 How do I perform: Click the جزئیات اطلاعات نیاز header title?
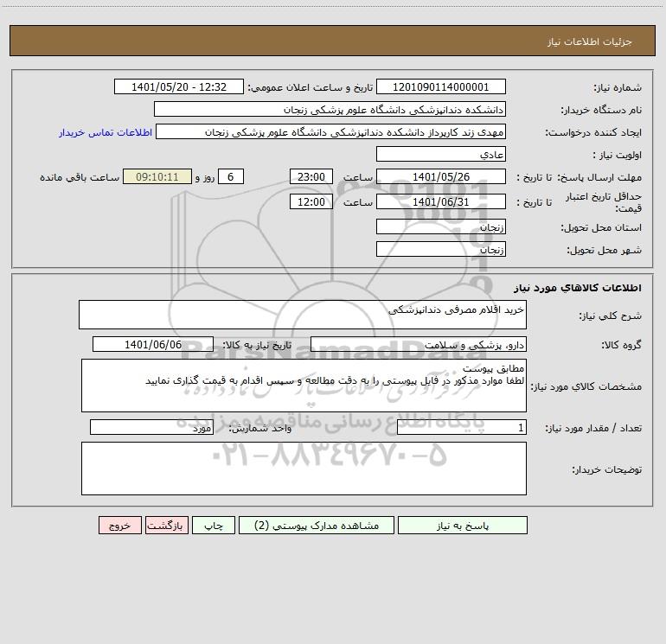tap(590, 41)
